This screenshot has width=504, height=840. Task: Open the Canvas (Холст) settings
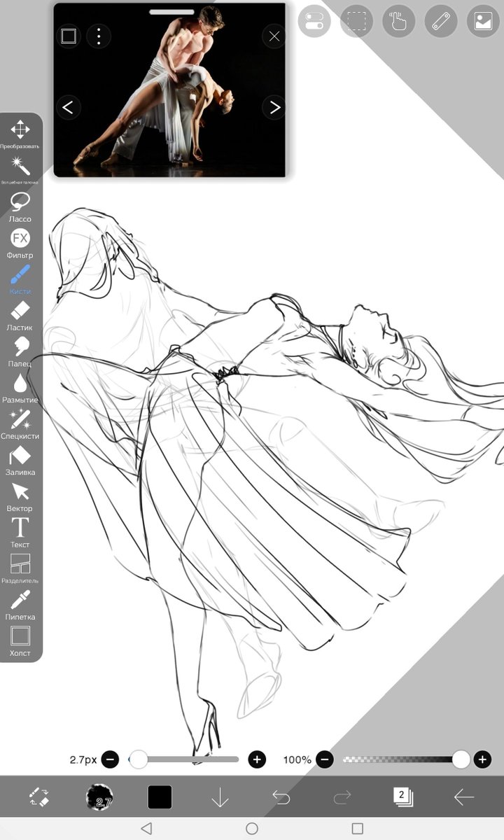[x=20, y=641]
